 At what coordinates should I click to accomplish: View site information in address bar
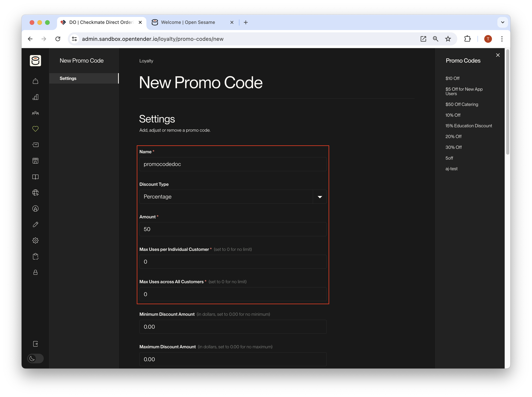pyautogui.click(x=75, y=39)
